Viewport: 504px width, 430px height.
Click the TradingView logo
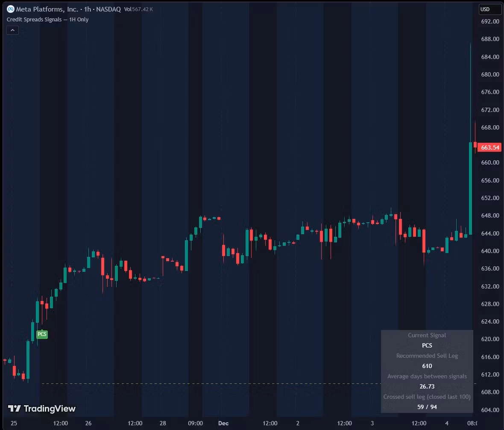point(42,409)
